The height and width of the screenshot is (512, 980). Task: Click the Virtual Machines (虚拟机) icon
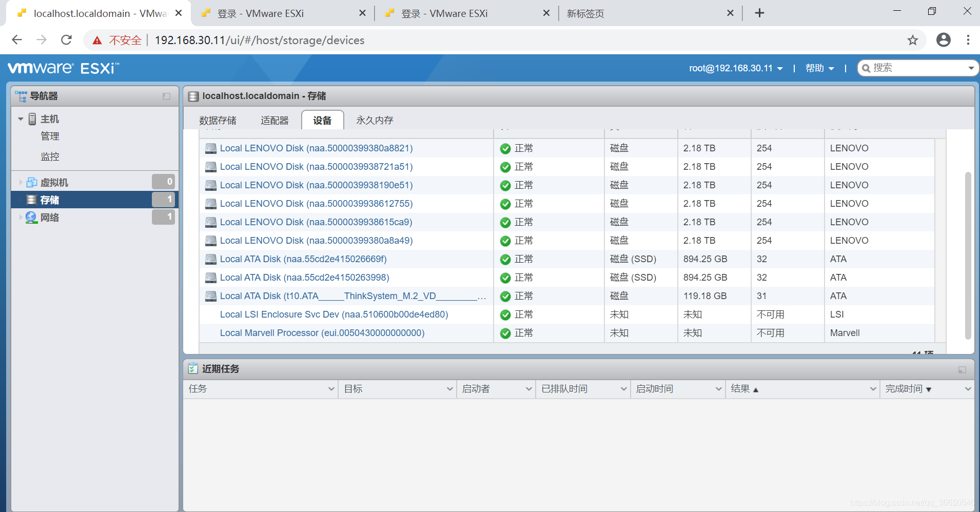(x=32, y=182)
